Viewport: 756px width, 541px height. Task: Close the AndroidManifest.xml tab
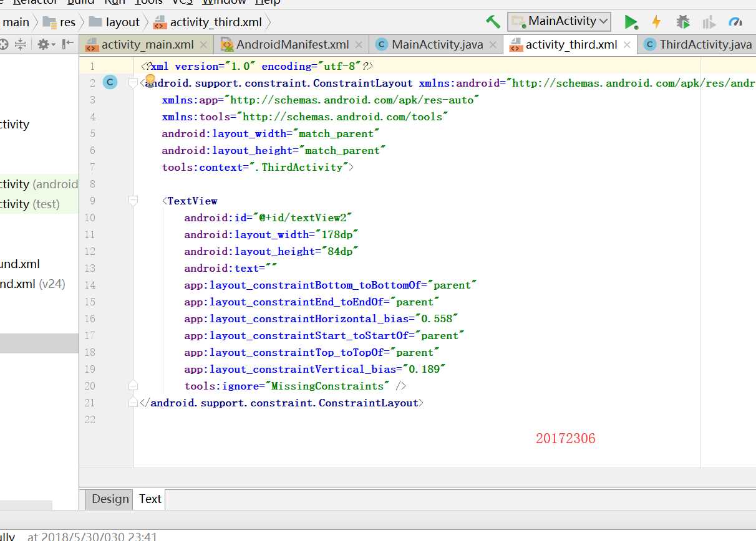click(359, 44)
